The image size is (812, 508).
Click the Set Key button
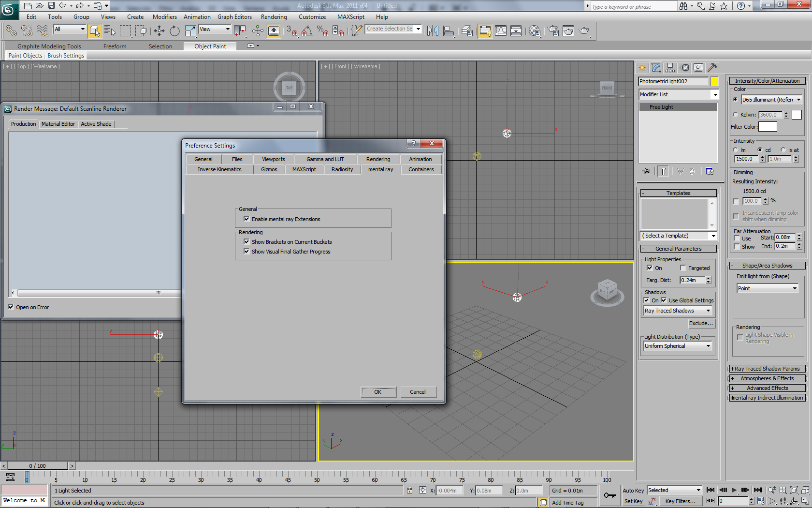(633, 501)
